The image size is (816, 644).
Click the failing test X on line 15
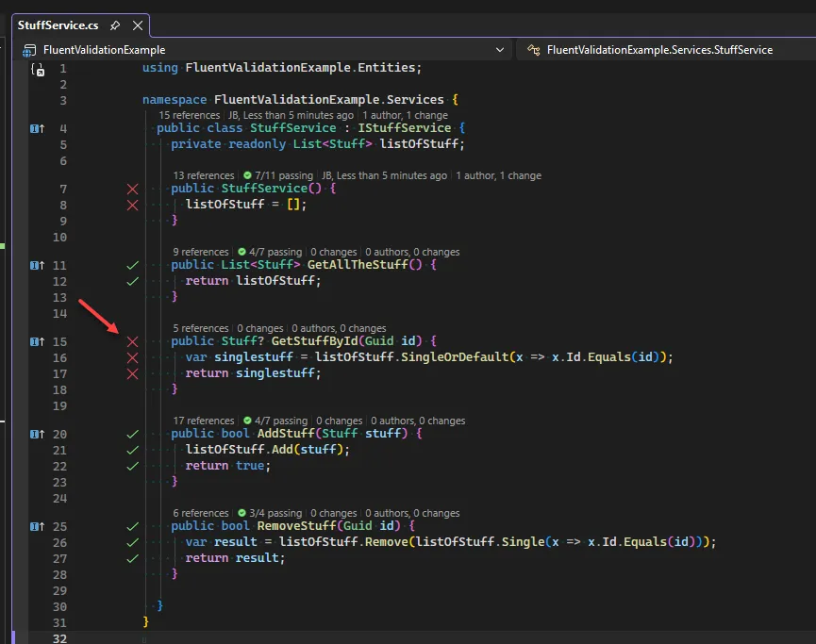(131, 340)
